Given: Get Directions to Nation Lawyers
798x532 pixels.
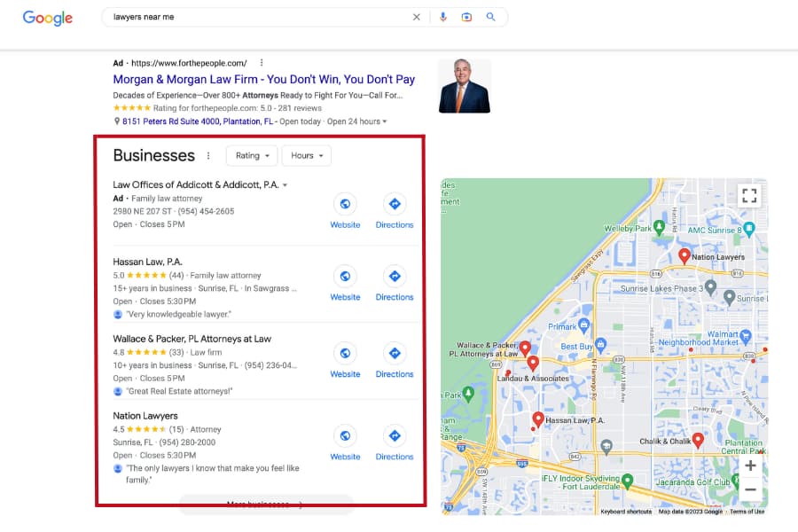Looking at the screenshot, I should tap(395, 436).
